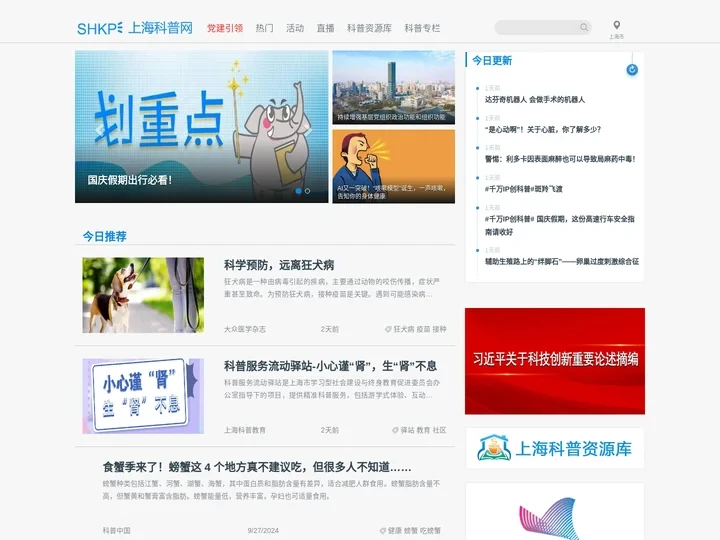Open the 直播 menu item
Screen dimensions: 720x540
(x=326, y=28)
